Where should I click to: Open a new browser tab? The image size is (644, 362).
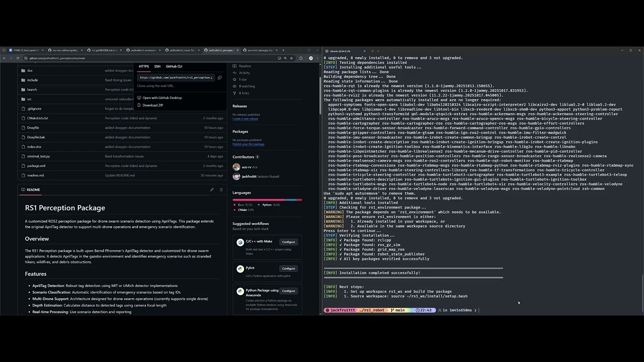coord(283,50)
